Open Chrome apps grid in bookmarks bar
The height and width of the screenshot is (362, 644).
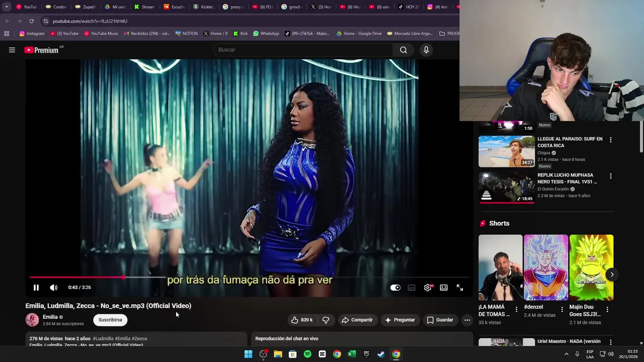click(7, 34)
